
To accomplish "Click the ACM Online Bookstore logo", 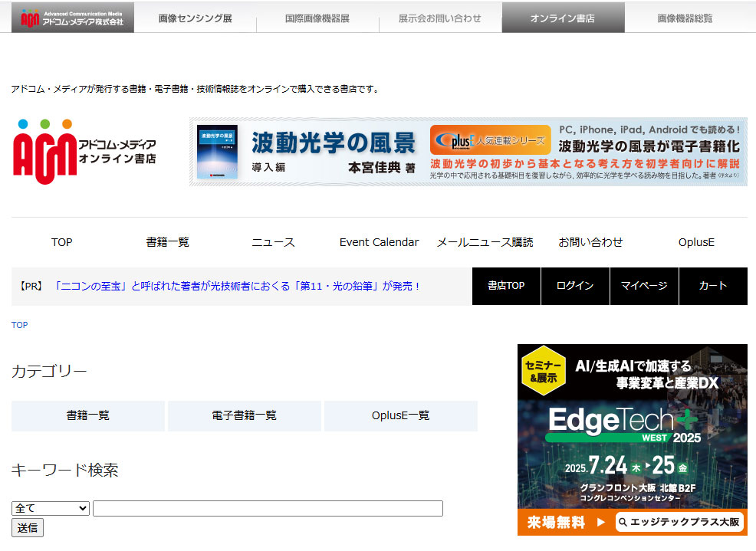I will point(84,152).
